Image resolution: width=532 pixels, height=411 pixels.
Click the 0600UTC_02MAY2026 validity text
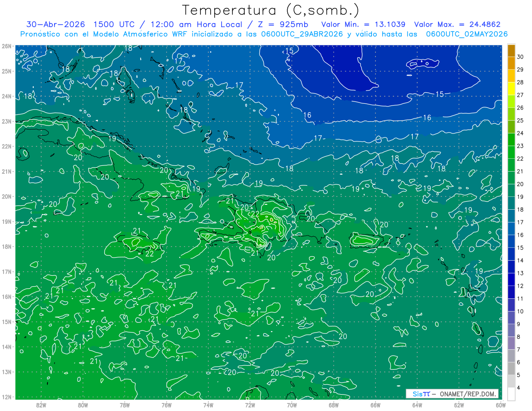pyautogui.click(x=466, y=34)
